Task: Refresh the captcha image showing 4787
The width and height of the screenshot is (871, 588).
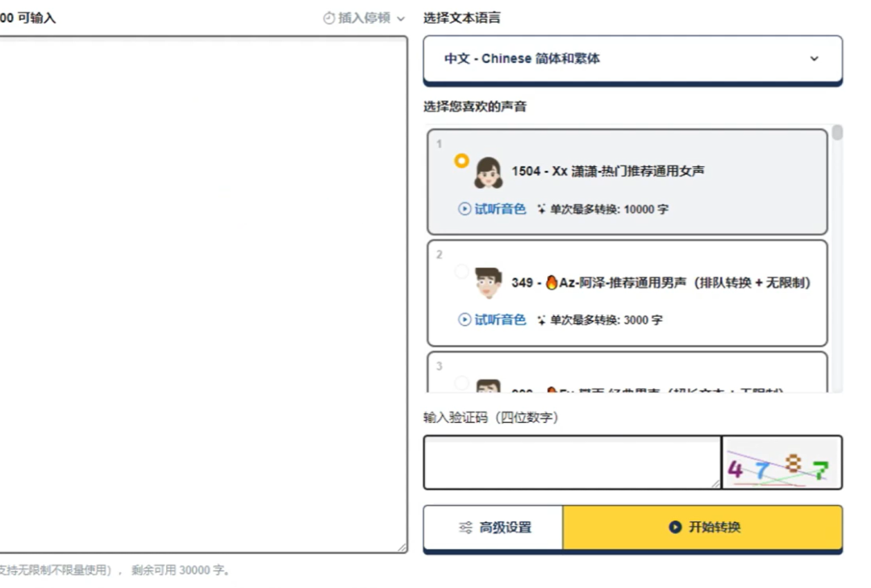Action: tap(781, 462)
